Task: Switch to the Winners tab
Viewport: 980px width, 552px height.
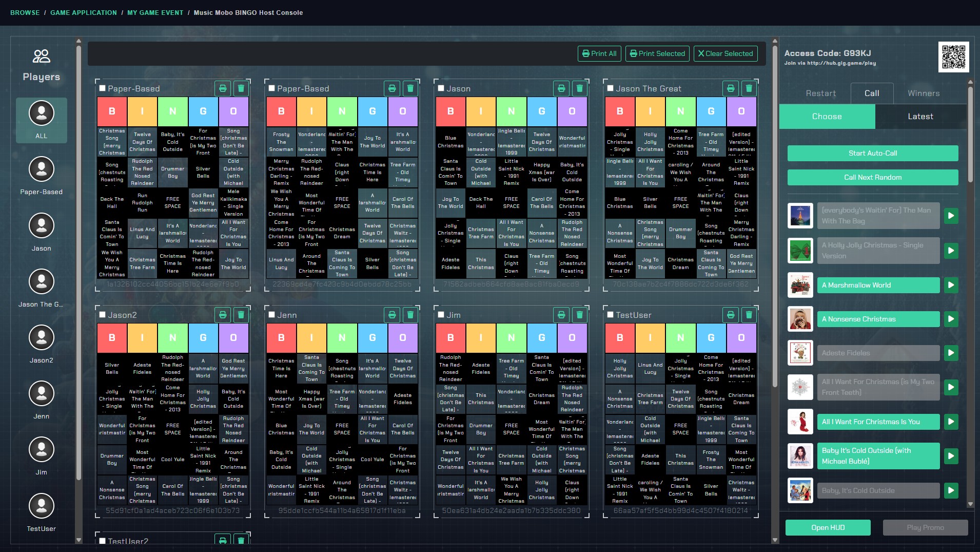Action: (x=923, y=93)
